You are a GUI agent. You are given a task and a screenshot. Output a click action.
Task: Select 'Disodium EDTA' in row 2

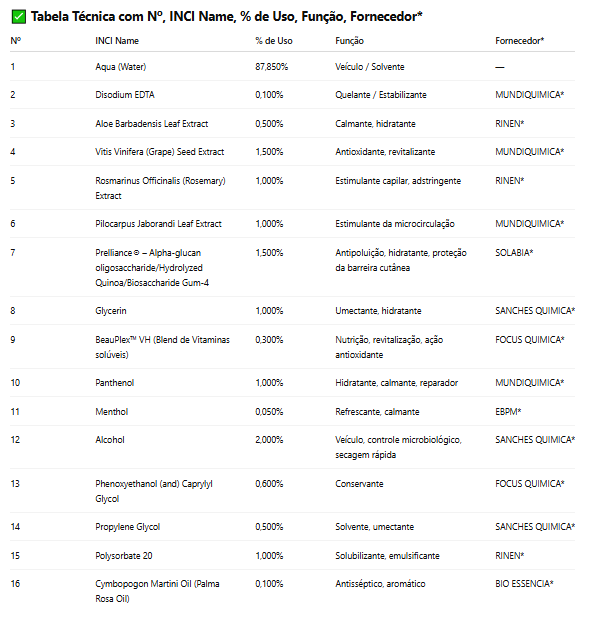[125, 95]
